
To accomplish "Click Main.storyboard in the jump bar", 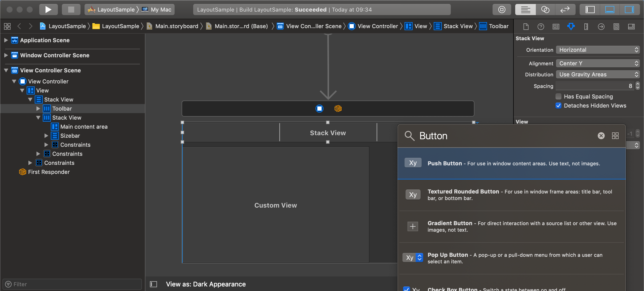I will coord(176,26).
